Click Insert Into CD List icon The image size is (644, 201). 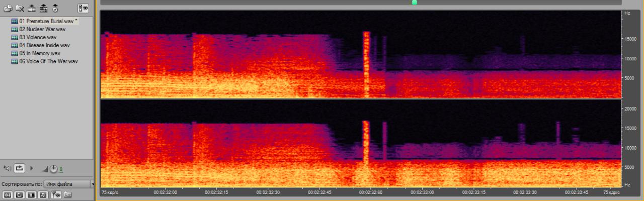click(x=43, y=8)
